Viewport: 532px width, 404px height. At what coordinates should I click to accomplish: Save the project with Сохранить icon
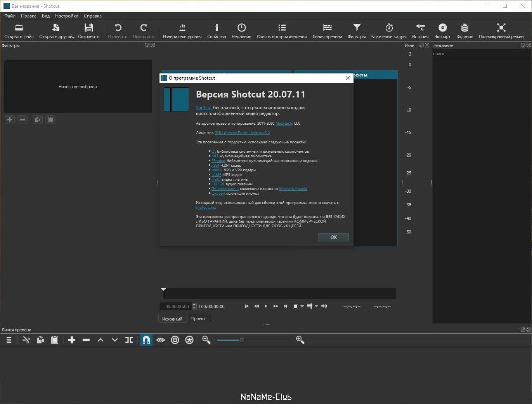point(88,31)
